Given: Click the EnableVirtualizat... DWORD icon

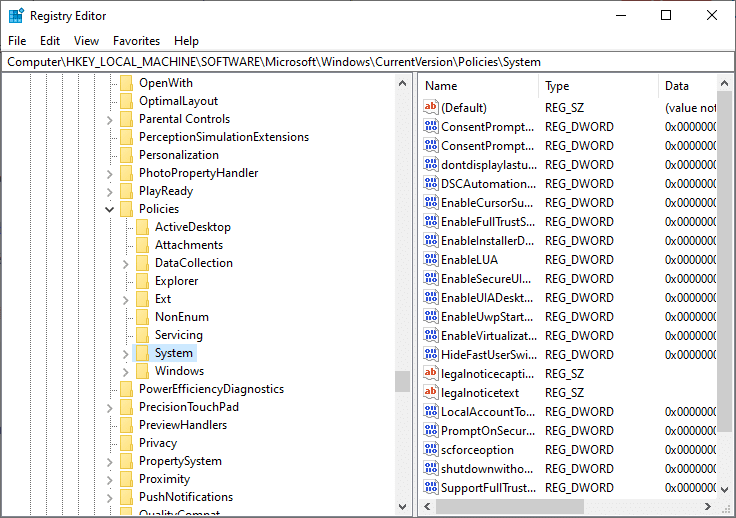Looking at the screenshot, I should coord(430,335).
